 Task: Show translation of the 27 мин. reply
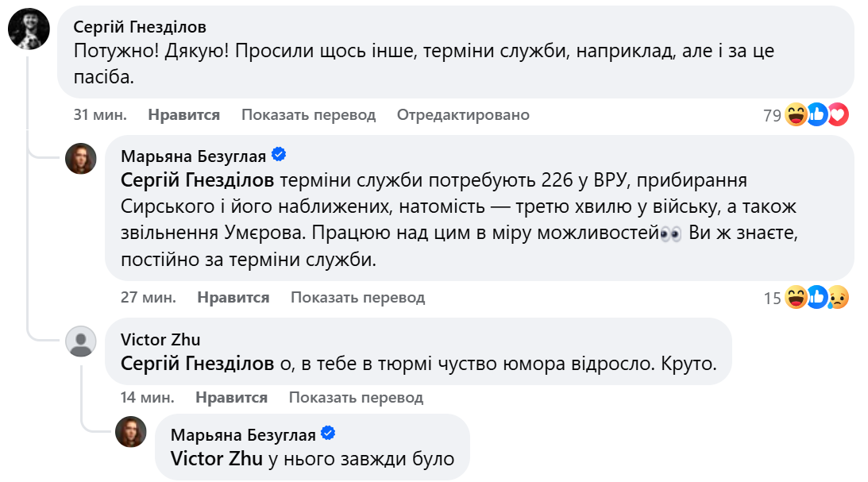pyautogui.click(x=357, y=298)
